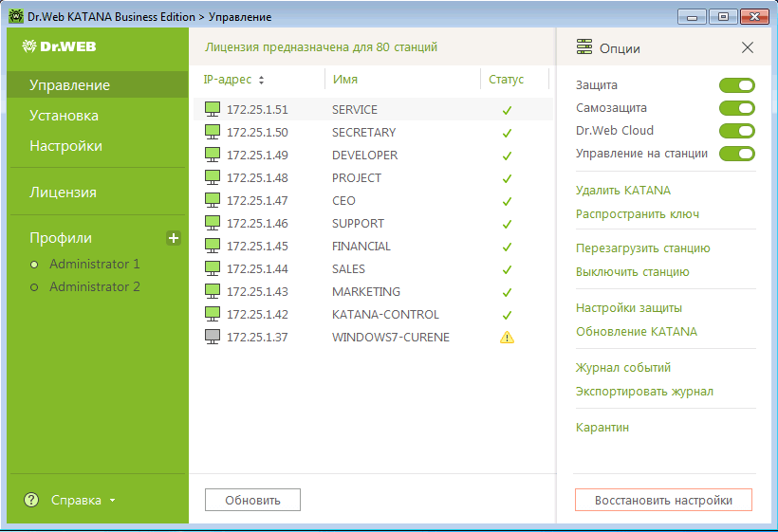
Task: Click the computer icon for 172.25.1.43
Action: click(x=213, y=291)
